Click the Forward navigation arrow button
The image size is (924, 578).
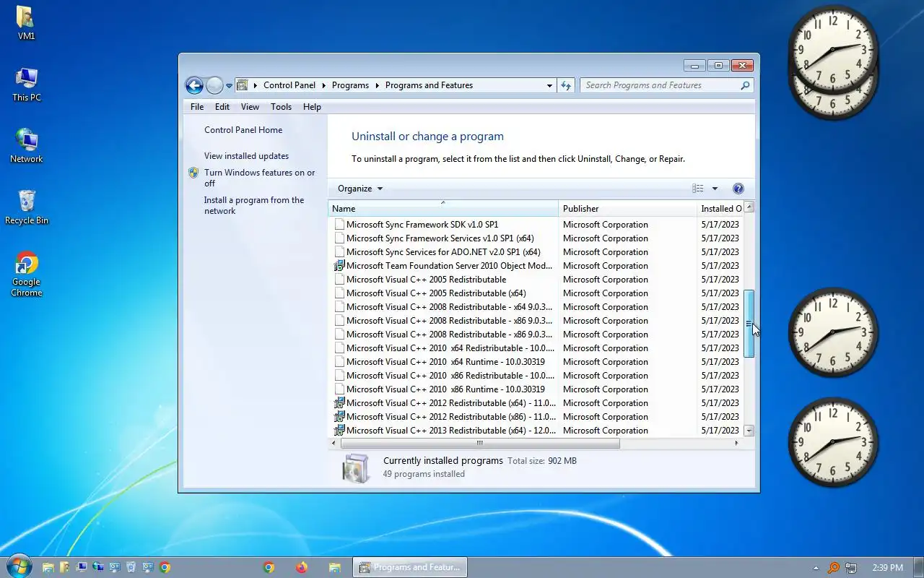click(x=214, y=85)
